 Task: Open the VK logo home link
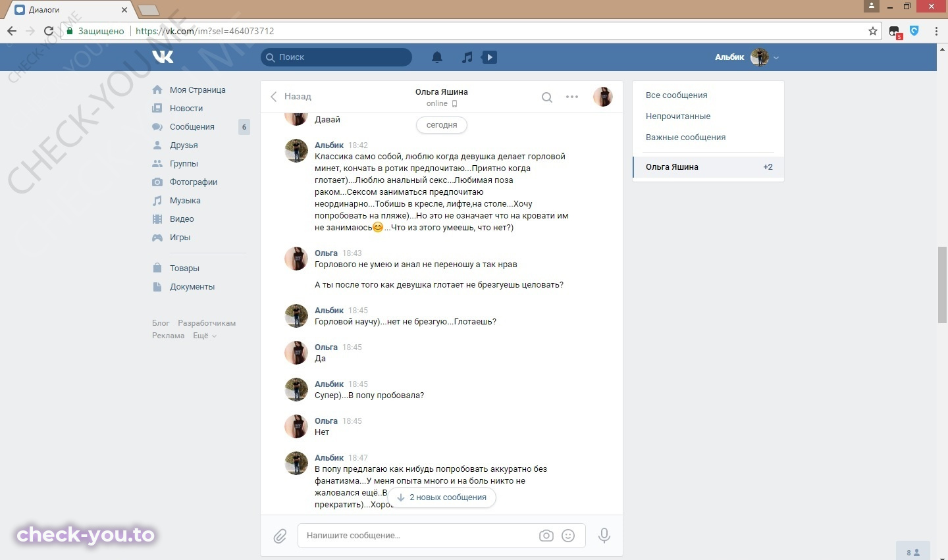[163, 57]
